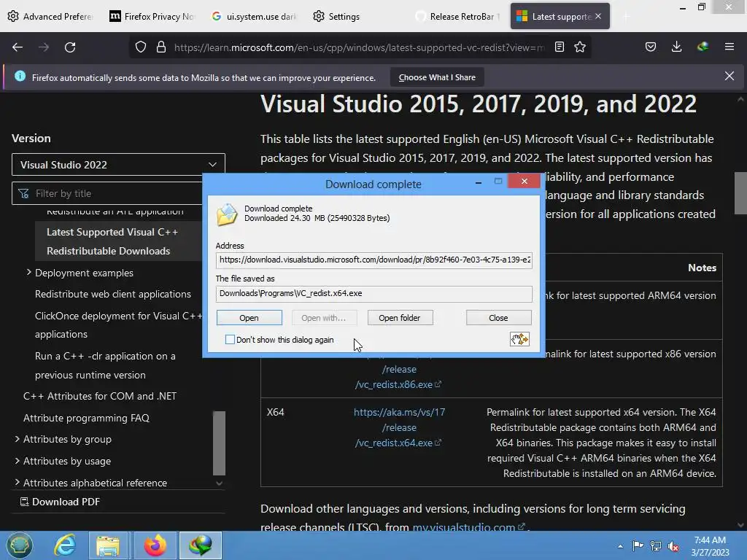Close the Latest supported tab

point(598,16)
